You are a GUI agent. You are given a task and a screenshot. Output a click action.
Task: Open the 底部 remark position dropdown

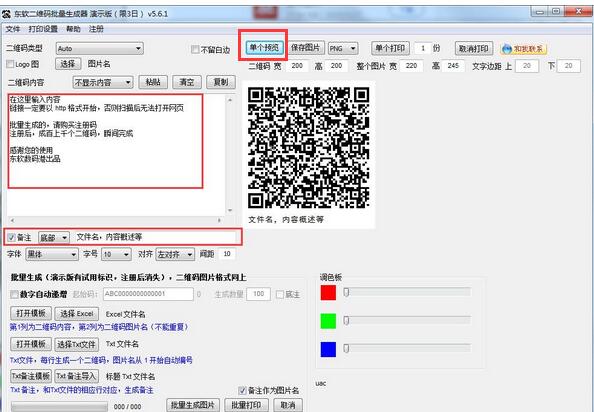click(x=54, y=238)
